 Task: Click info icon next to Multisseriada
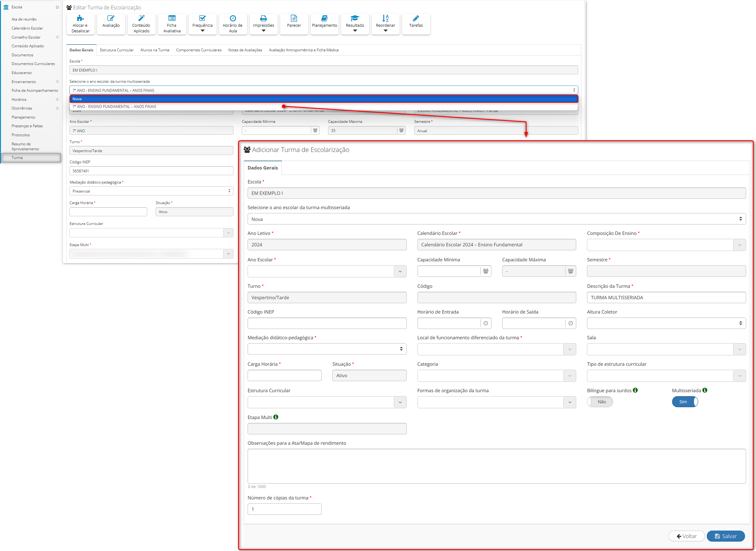pyautogui.click(x=705, y=390)
